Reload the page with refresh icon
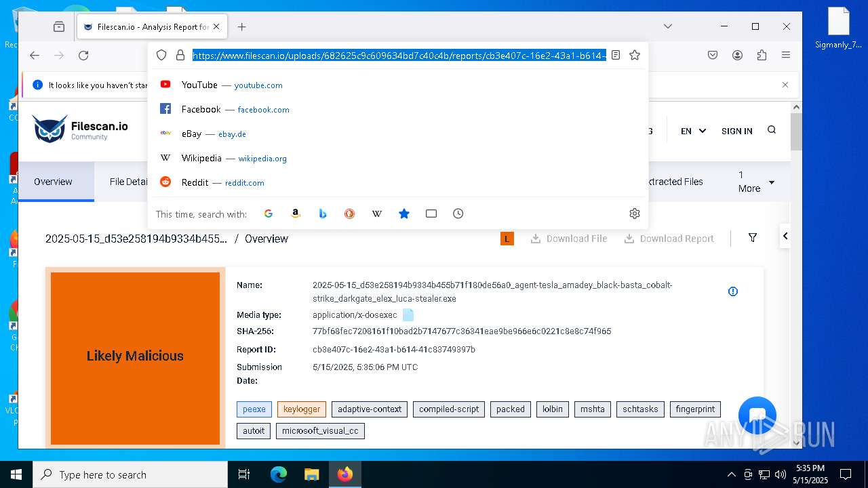Image resolution: width=868 pixels, height=488 pixels. point(83,56)
